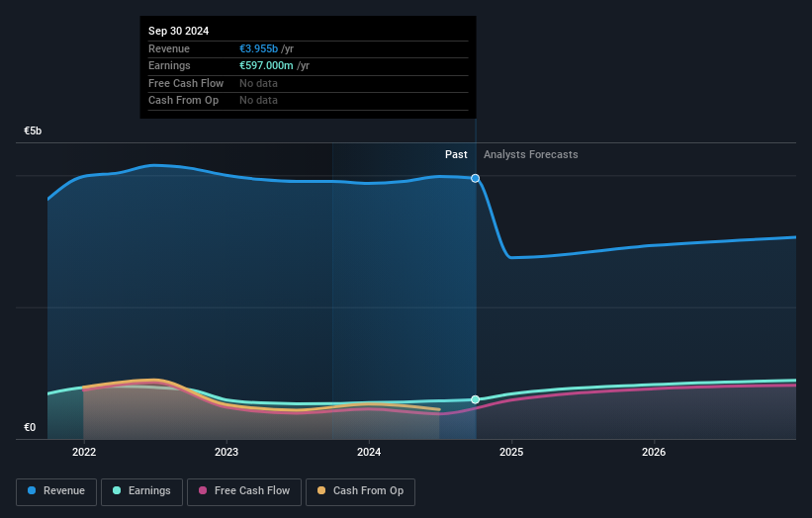Click the 2026 x-axis label
812x518 pixels.
pos(654,453)
